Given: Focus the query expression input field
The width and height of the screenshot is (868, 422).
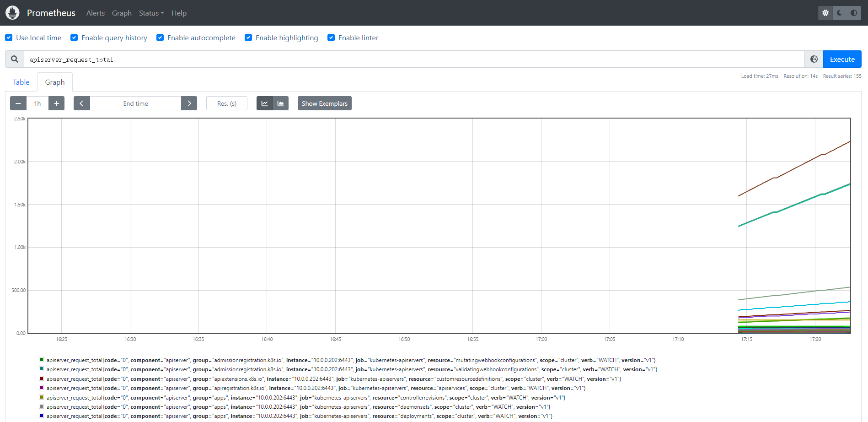Looking at the screenshot, I should pos(414,59).
